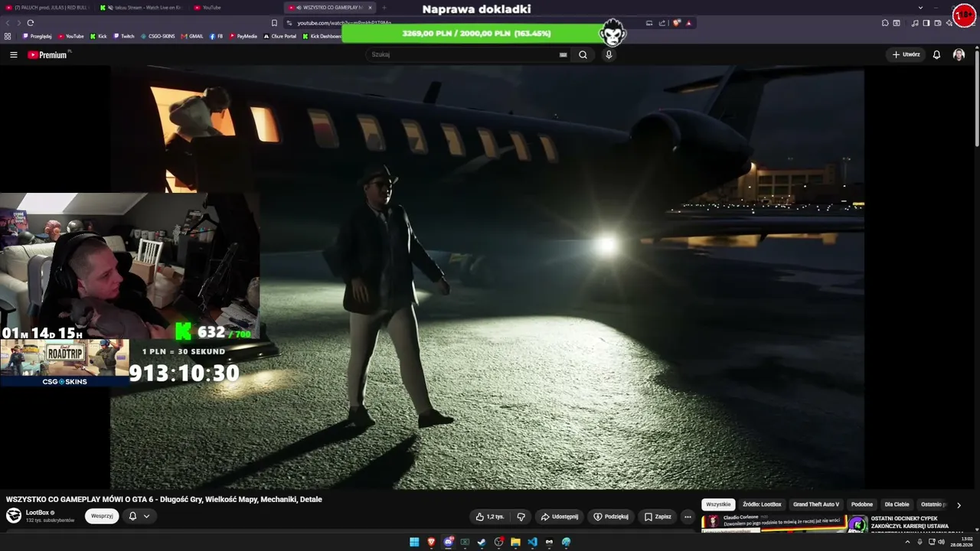Open the GMAIL bookmark

[x=192, y=36]
